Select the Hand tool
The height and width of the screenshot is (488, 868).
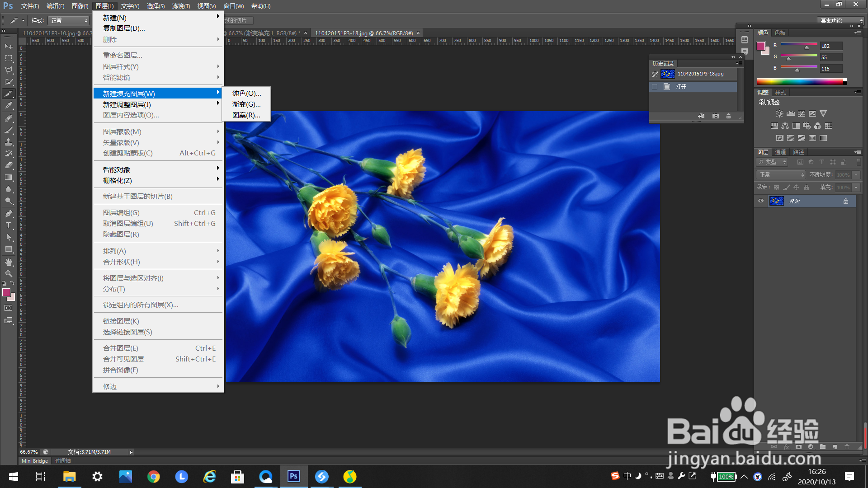pos(9,262)
